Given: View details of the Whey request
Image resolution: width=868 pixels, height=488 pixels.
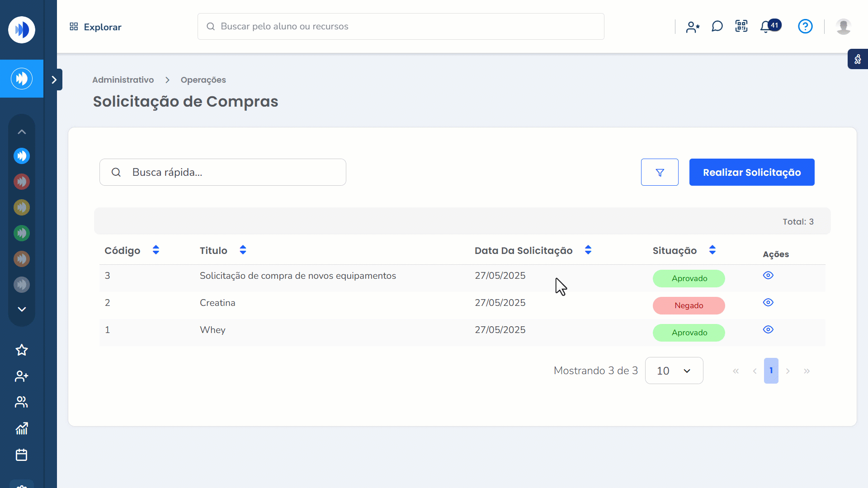Looking at the screenshot, I should point(768,330).
